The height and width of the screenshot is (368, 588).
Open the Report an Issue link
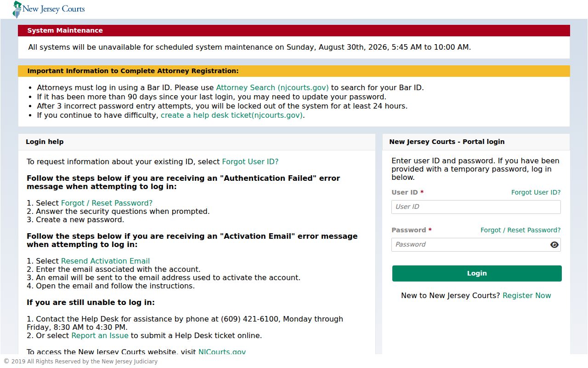click(x=100, y=335)
